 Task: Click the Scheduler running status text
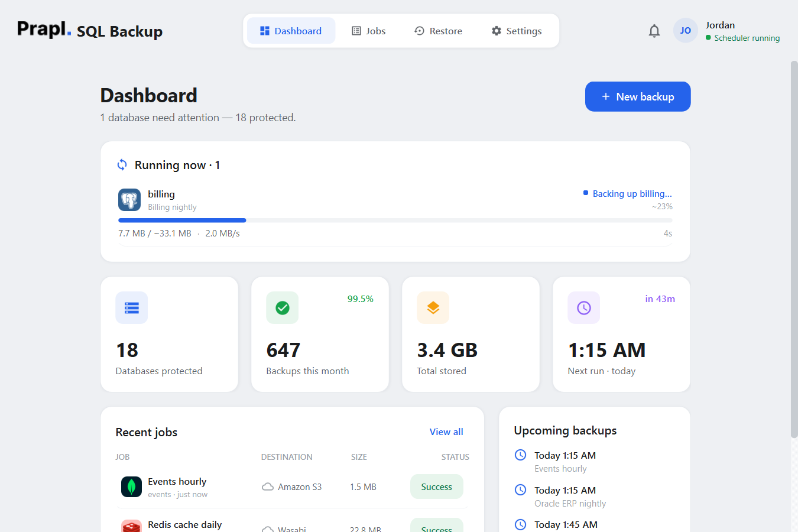click(x=747, y=38)
